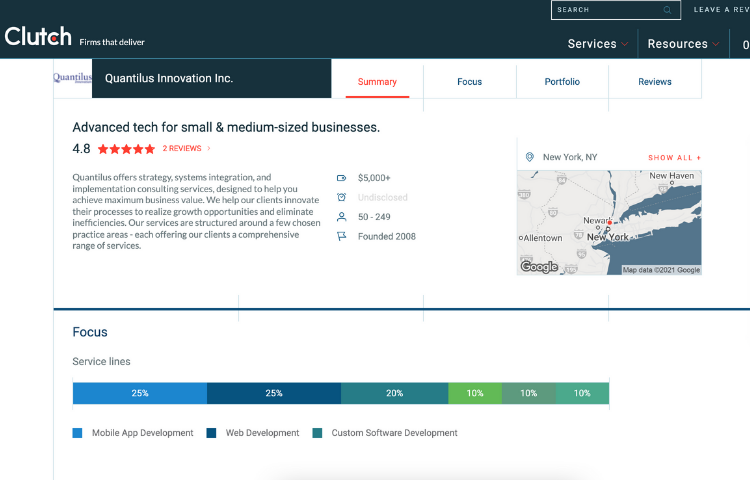The width and height of the screenshot is (750, 480).
Task: Click the bright green 10% segment
Action: coord(475,393)
